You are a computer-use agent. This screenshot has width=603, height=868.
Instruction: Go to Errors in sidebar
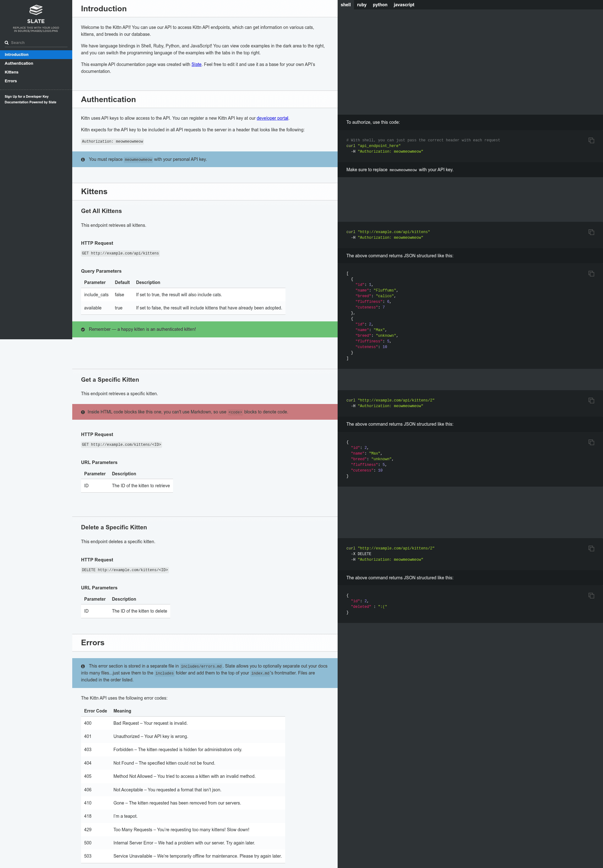pos(36,81)
